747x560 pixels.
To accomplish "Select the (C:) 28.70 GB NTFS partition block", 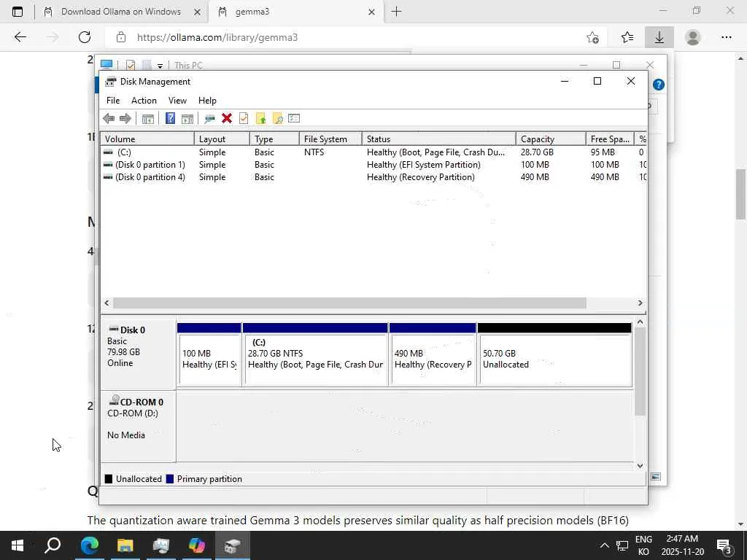I will pyautogui.click(x=315, y=355).
